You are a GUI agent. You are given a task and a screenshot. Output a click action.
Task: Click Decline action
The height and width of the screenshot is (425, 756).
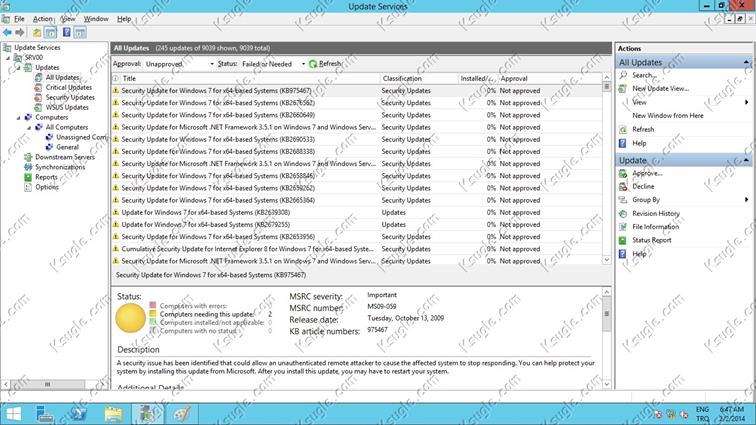coord(643,186)
